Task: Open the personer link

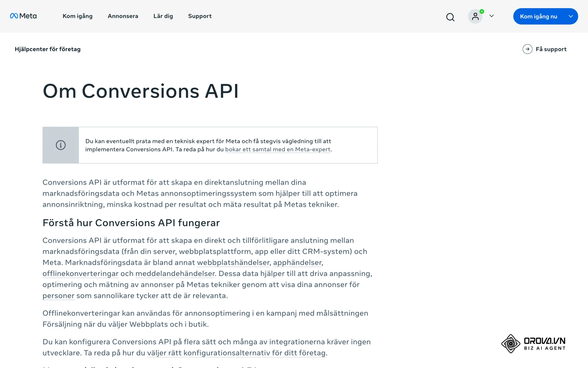Action: (58, 296)
